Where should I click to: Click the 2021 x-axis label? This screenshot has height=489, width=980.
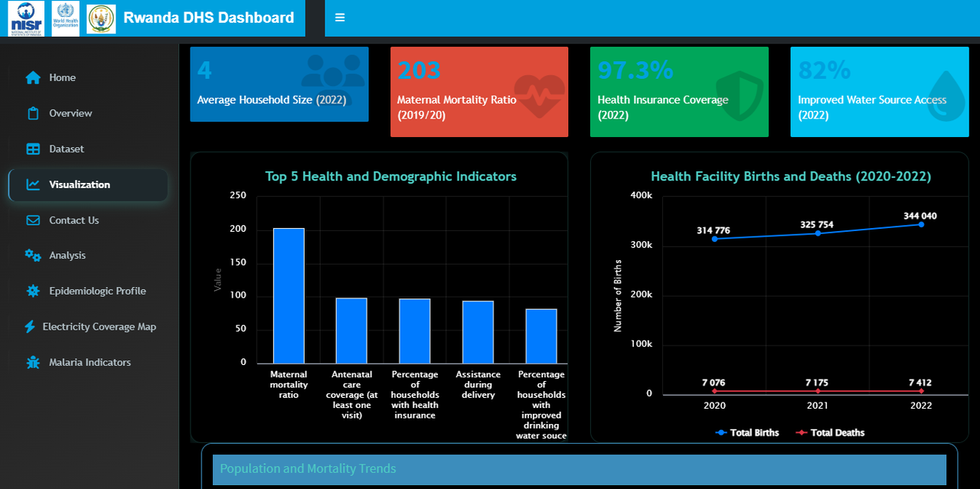tap(818, 406)
